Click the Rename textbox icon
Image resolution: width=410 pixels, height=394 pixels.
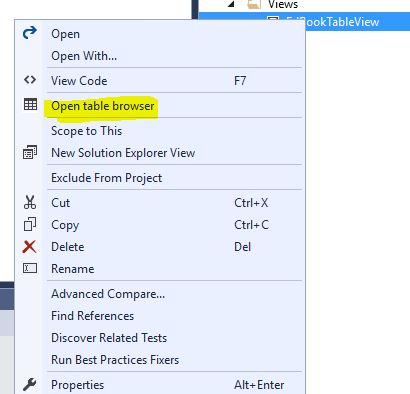pyautogui.click(x=30, y=268)
